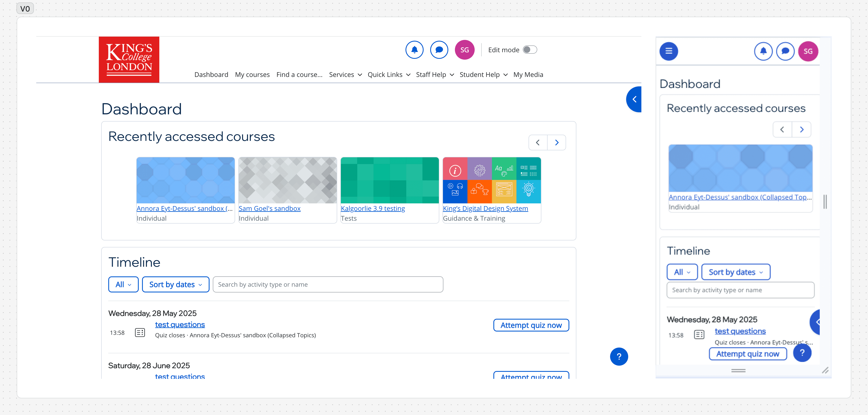This screenshot has height=415, width=868.
Task: Open the All filter dropdown in desktop Timeline
Action: point(123,284)
